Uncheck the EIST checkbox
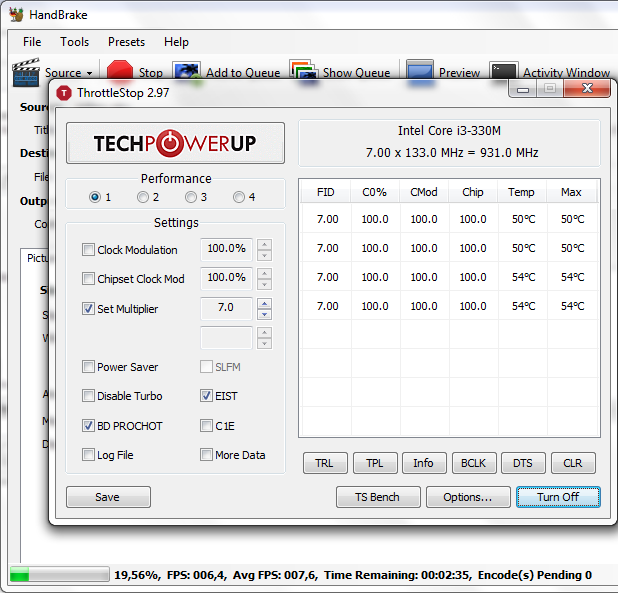 point(207,396)
